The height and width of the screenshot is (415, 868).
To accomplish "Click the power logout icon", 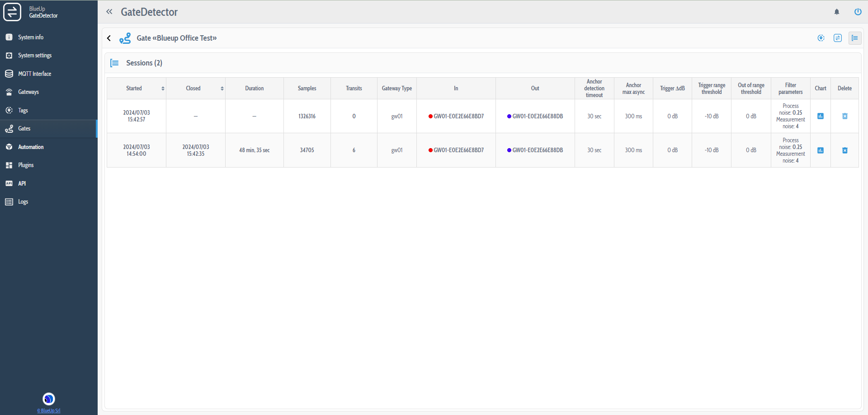I will (858, 12).
